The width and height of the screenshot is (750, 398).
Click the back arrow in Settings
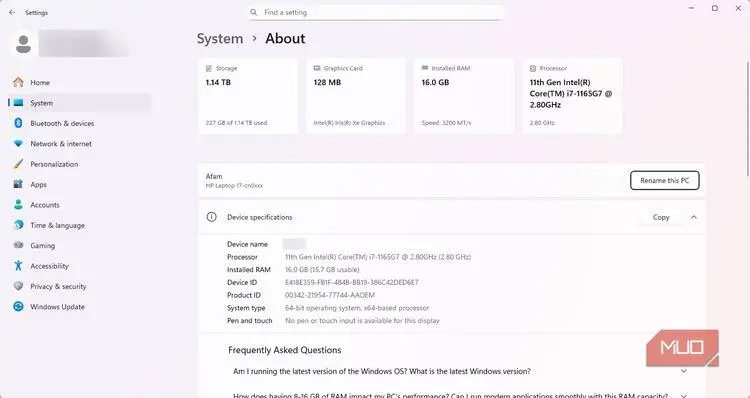click(12, 12)
